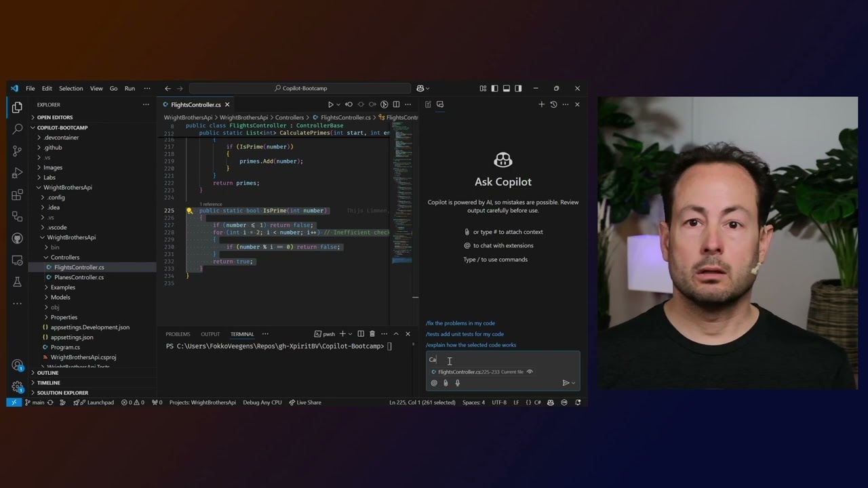Open the GitHub view in activity bar
The height and width of the screenshot is (488, 868).
click(x=17, y=238)
